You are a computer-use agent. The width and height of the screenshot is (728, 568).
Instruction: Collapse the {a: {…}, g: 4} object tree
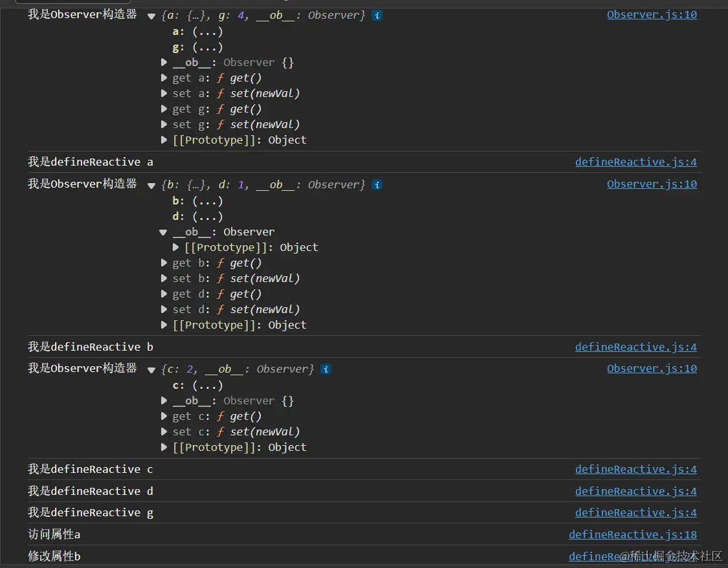(151, 16)
